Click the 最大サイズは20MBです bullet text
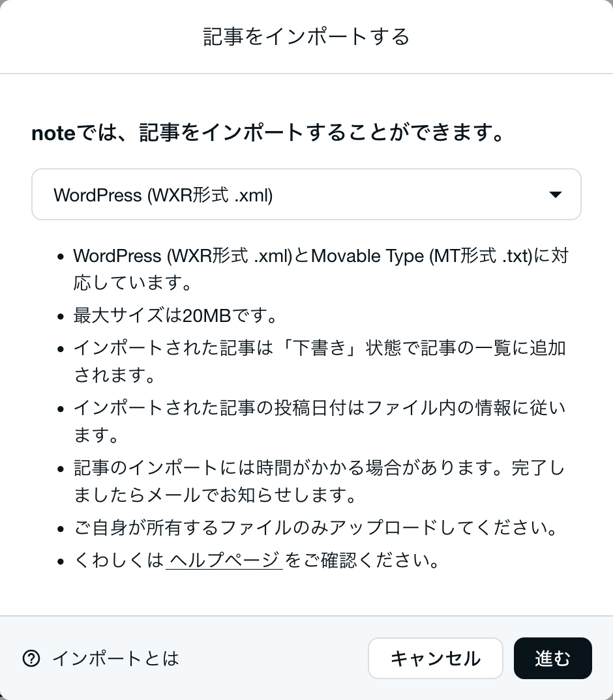Viewport: 613px width, 700px height. pyautogui.click(x=175, y=315)
